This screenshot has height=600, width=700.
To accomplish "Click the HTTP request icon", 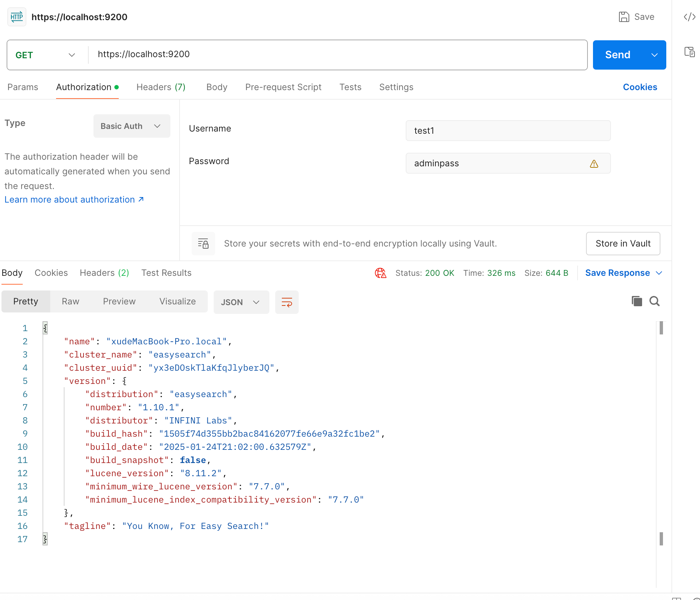I will pyautogui.click(x=17, y=17).
